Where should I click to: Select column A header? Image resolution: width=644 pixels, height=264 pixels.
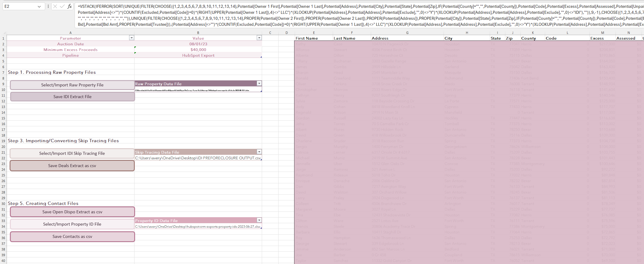click(x=70, y=33)
